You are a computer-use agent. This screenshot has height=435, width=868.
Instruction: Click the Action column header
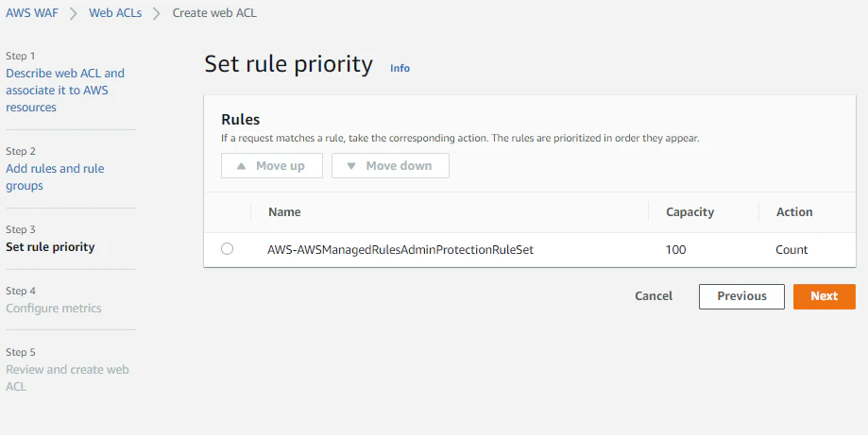pos(794,212)
